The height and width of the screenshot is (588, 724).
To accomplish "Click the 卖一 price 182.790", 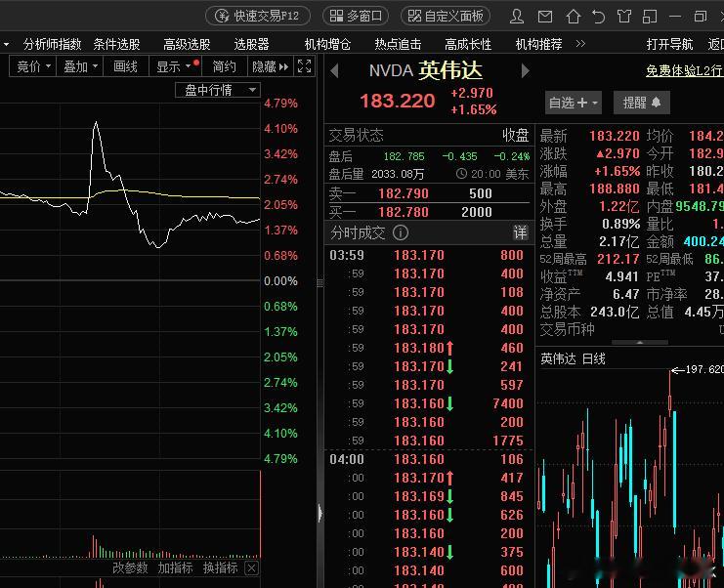I will 404,193.
